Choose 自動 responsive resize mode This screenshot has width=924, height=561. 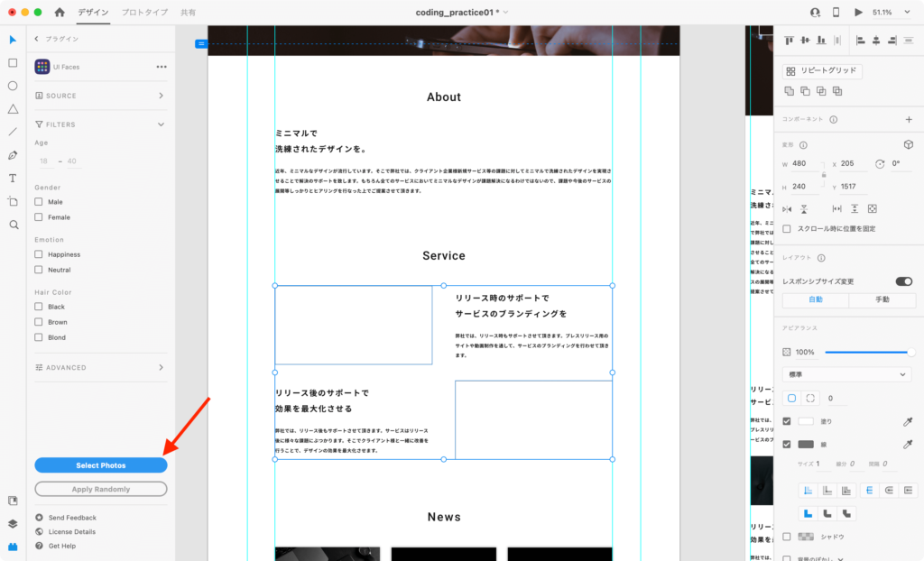click(816, 299)
